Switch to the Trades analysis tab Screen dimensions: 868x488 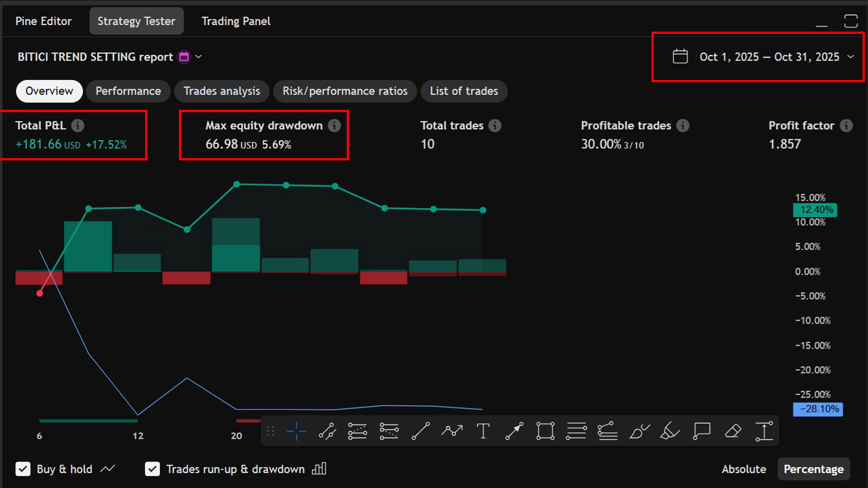click(222, 91)
